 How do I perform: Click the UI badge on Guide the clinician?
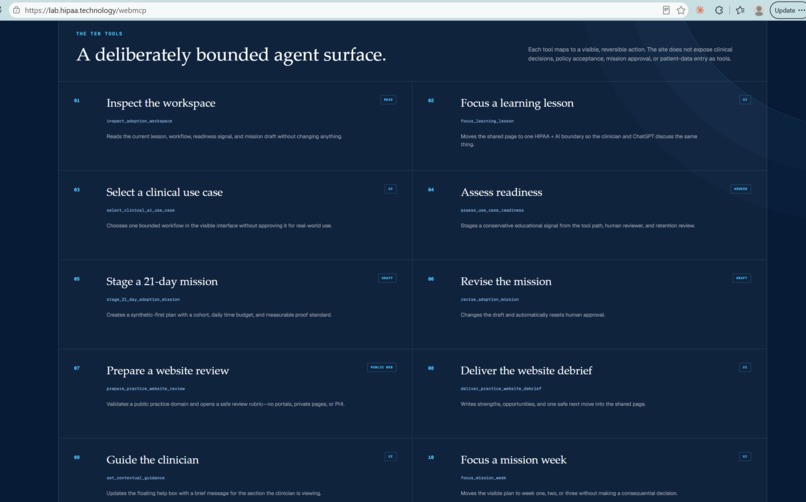click(390, 456)
